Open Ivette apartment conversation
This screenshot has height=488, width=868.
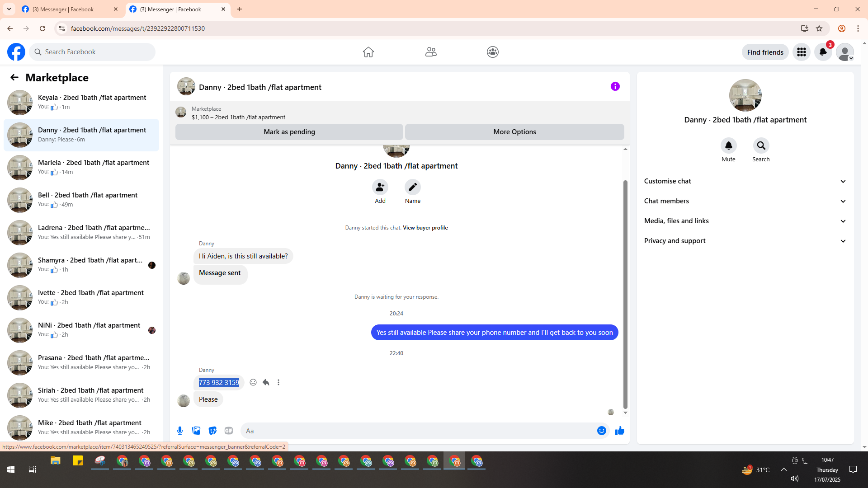coord(81,298)
